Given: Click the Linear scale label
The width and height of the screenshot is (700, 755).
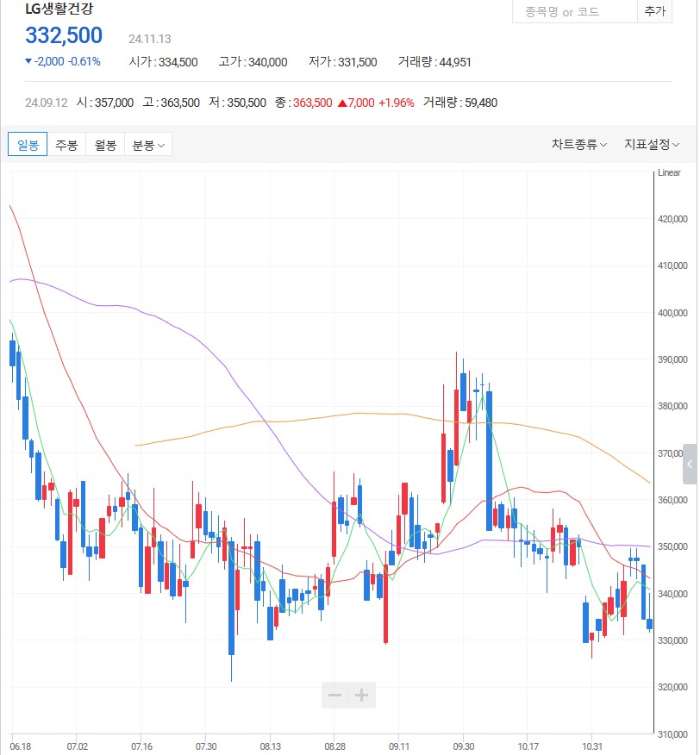Looking at the screenshot, I should [x=669, y=173].
